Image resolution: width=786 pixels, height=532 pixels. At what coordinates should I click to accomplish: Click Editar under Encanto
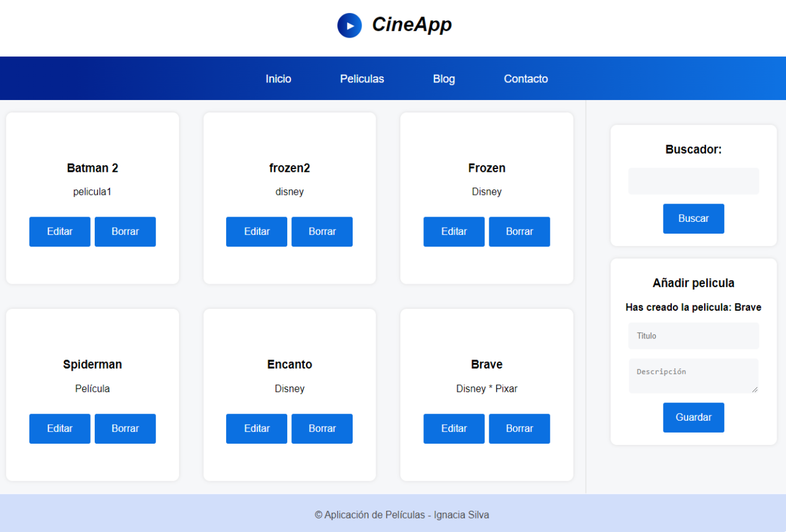coord(257,428)
